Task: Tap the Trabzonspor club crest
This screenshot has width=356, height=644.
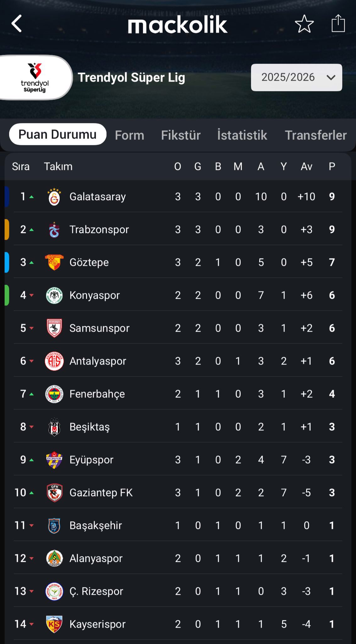Action: (54, 230)
